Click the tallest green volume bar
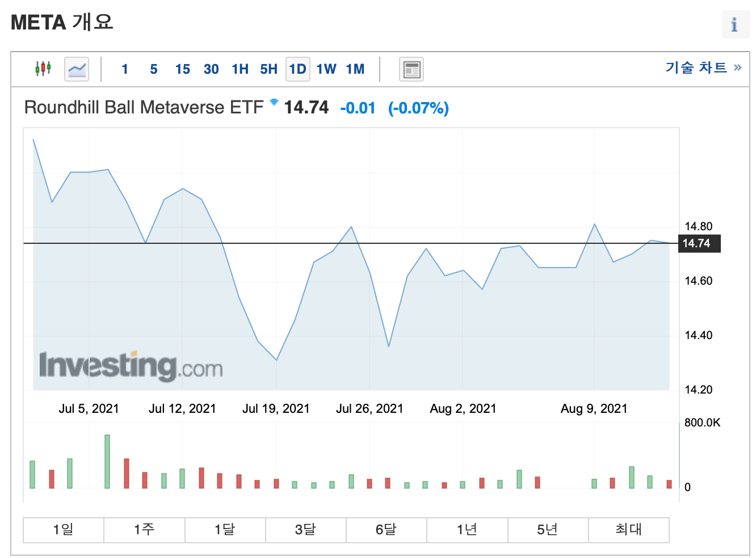The width and height of the screenshot is (756, 558). pyautogui.click(x=107, y=462)
